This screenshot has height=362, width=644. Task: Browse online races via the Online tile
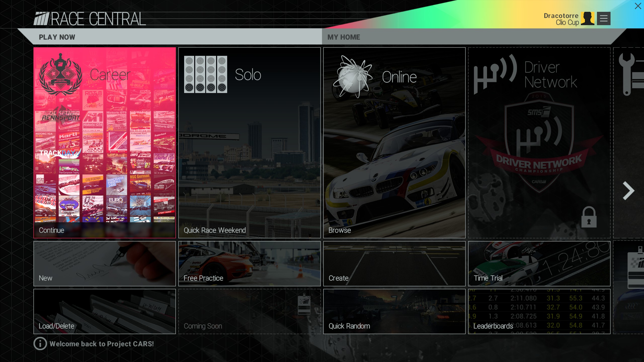point(394,143)
